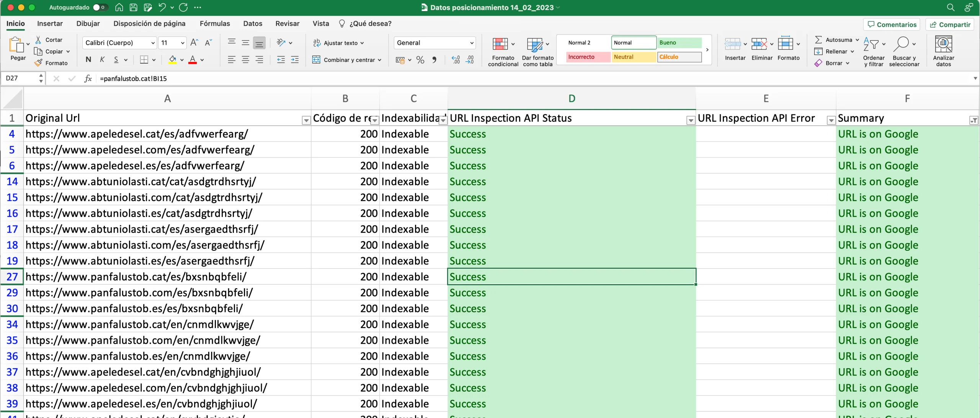Expand the Indexabilidad column filter
Screen dimensions: 980x418
click(x=442, y=119)
